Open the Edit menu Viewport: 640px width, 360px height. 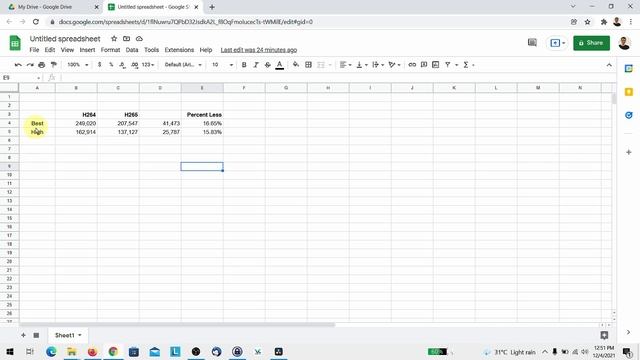click(50, 50)
